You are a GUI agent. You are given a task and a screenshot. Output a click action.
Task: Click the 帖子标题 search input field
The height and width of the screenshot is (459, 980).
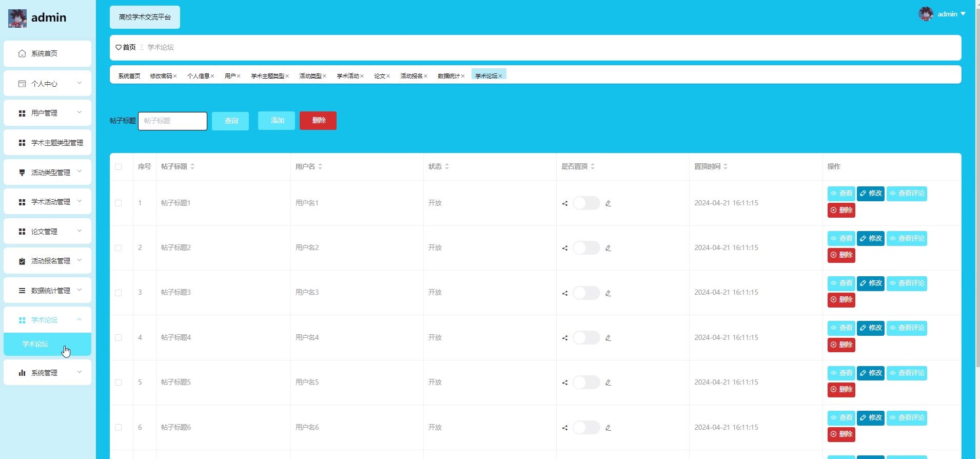tap(172, 121)
